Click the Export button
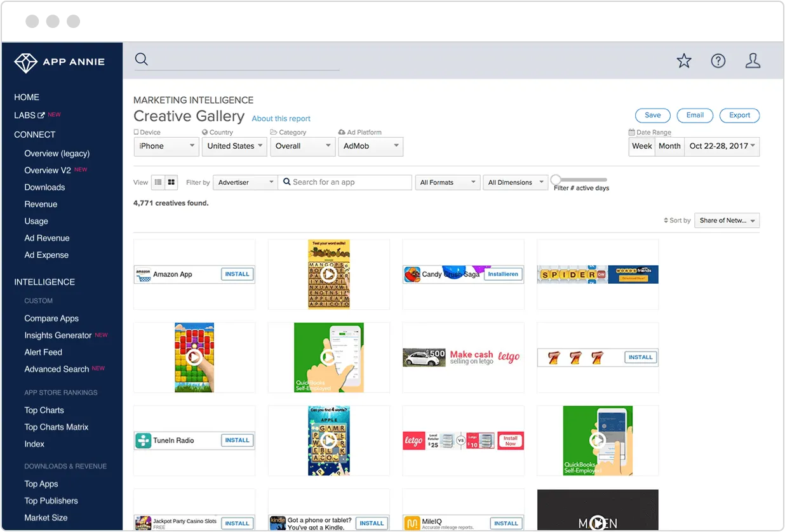 point(739,116)
